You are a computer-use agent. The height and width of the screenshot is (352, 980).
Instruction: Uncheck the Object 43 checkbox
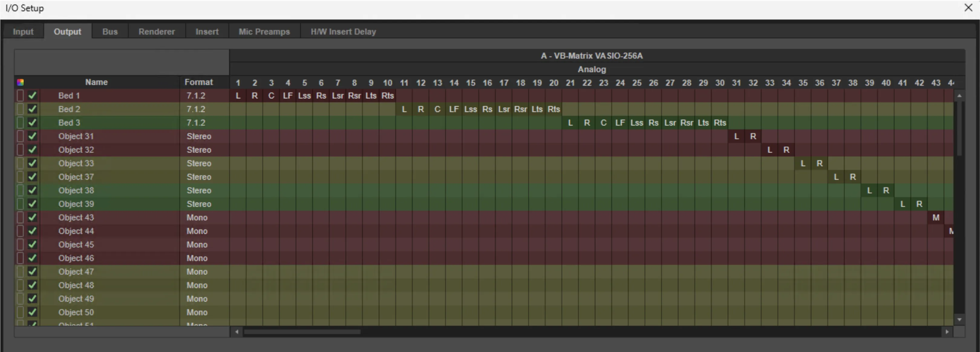[x=32, y=217]
